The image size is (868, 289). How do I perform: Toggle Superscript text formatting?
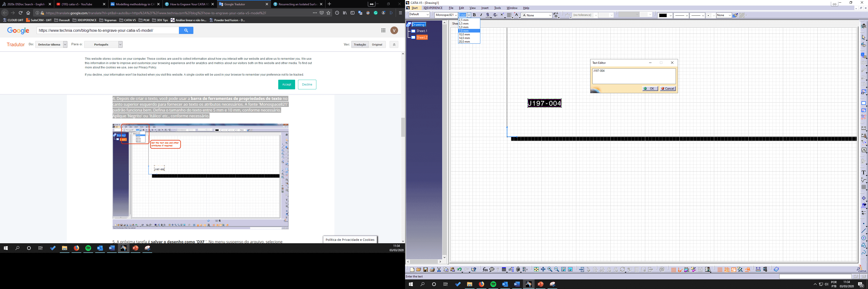pos(502,15)
